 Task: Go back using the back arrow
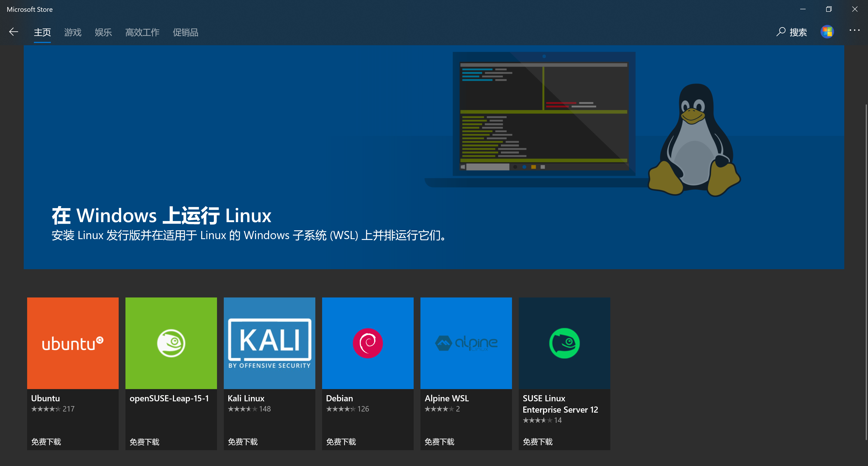point(14,32)
